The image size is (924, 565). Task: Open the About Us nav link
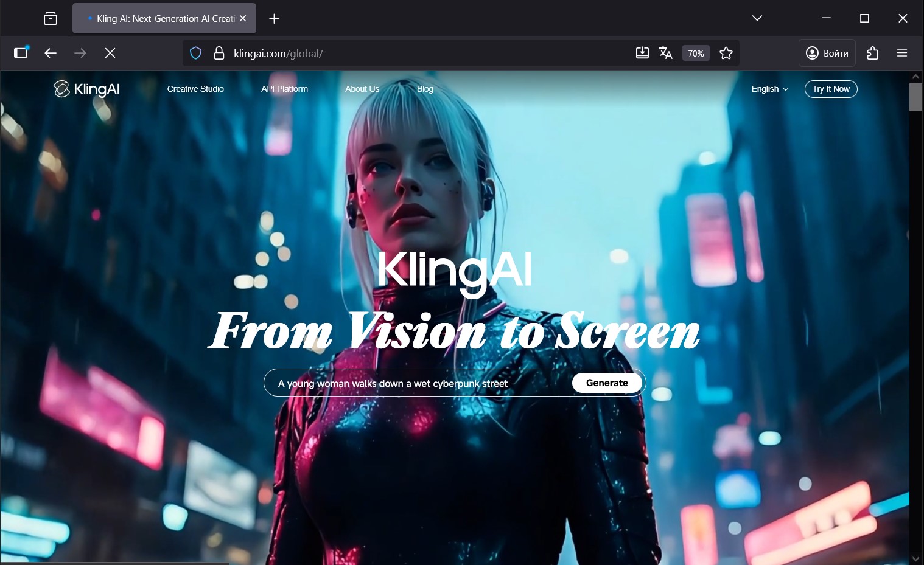[362, 89]
